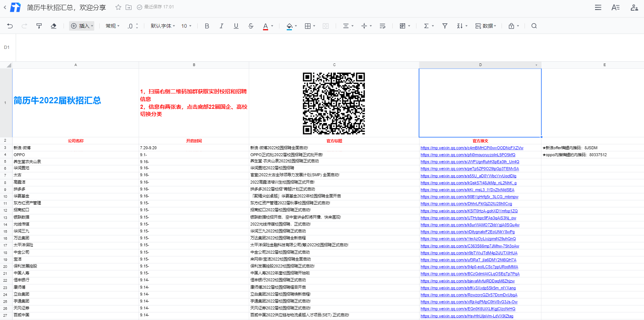Open the 百威中国 link in row 27

(467, 316)
